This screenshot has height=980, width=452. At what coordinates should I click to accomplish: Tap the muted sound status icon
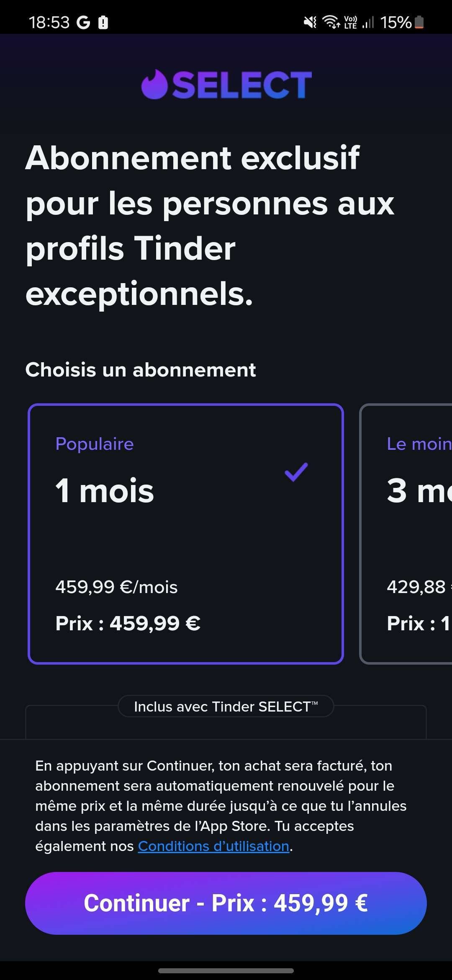[x=310, y=22]
